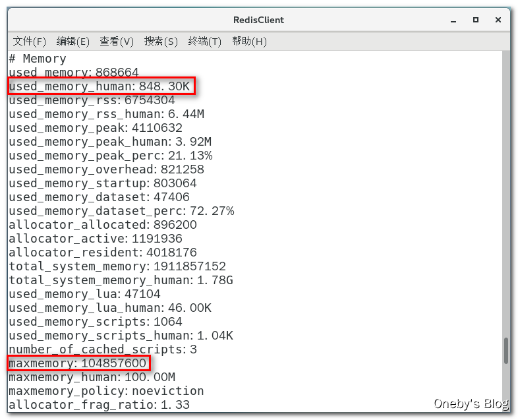The height and width of the screenshot is (420, 518).
Task: Click the RedisClient title bar text
Action: (x=258, y=20)
